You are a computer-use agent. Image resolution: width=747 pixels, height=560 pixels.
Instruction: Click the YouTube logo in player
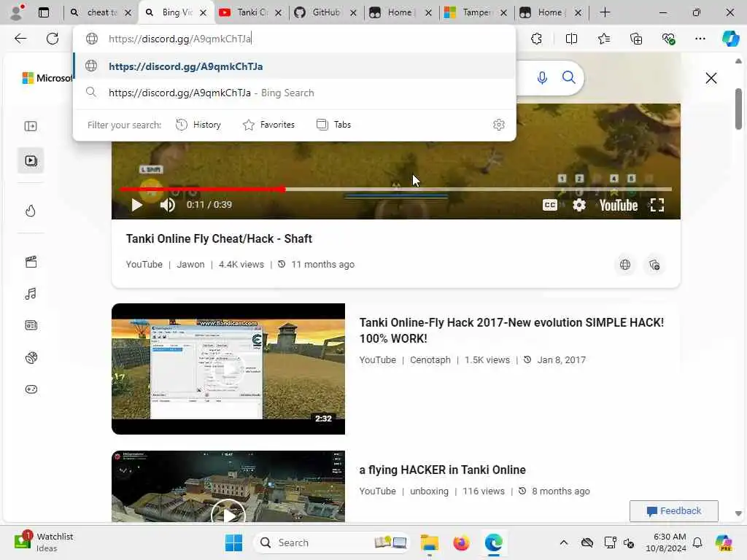coord(619,205)
